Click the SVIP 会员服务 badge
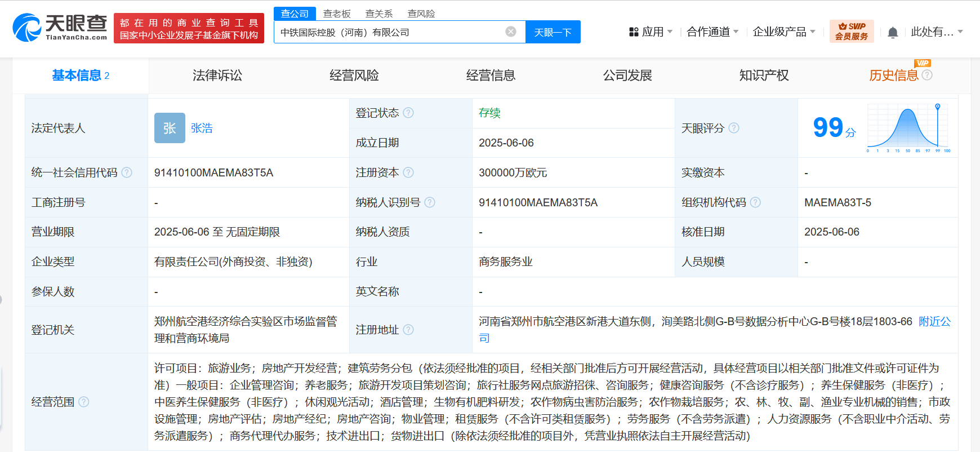This screenshot has width=980, height=452. pos(852,32)
